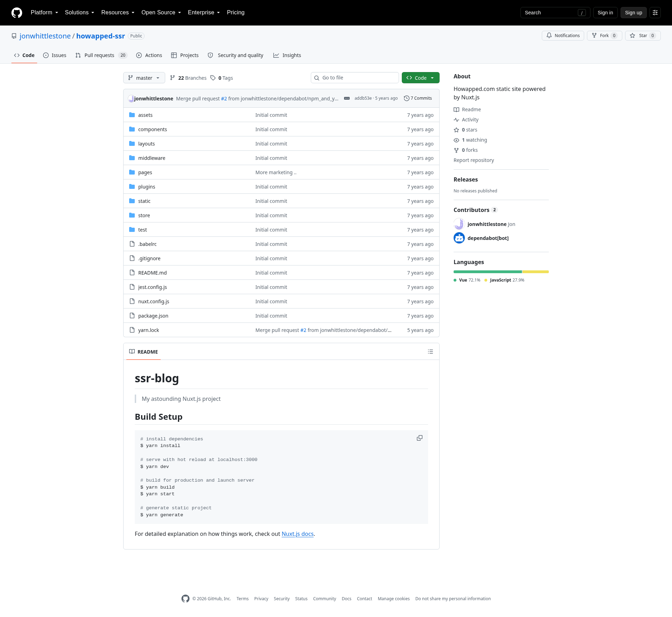Click the addb53e commit hash

click(363, 98)
